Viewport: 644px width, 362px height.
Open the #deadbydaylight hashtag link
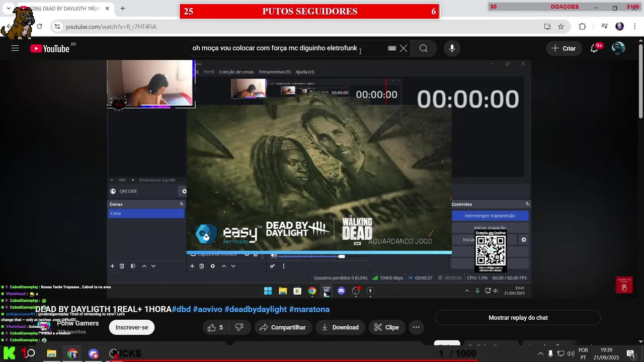click(x=256, y=309)
